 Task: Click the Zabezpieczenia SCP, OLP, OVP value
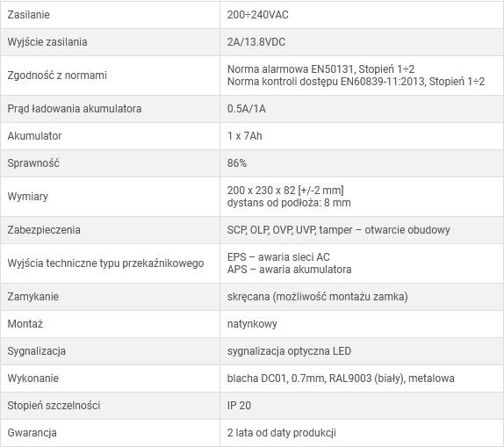pyautogui.click(x=338, y=230)
